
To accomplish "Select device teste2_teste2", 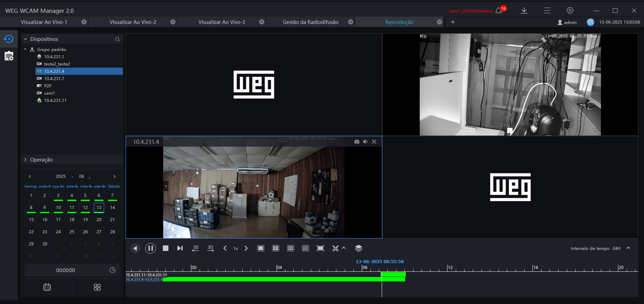I will click(x=57, y=64).
